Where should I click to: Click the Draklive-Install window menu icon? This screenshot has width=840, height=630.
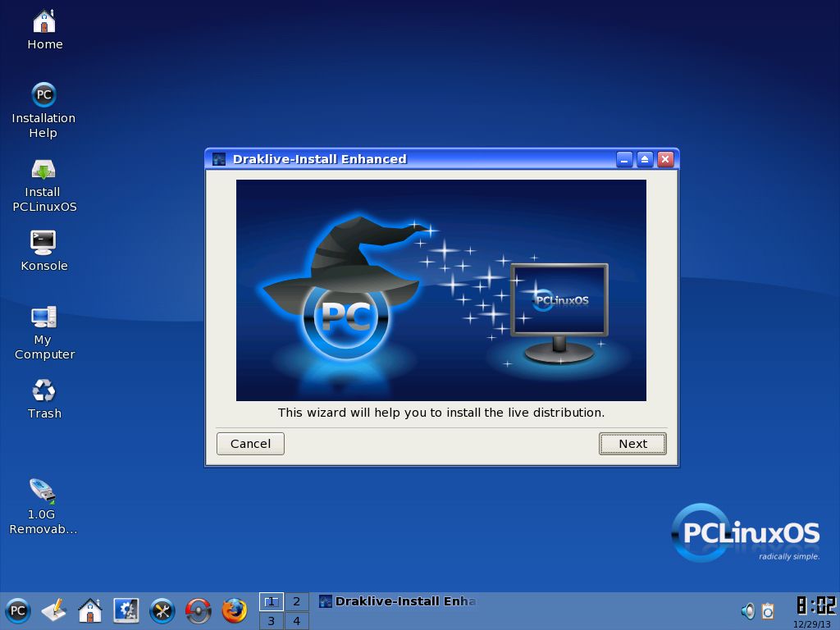[219, 159]
